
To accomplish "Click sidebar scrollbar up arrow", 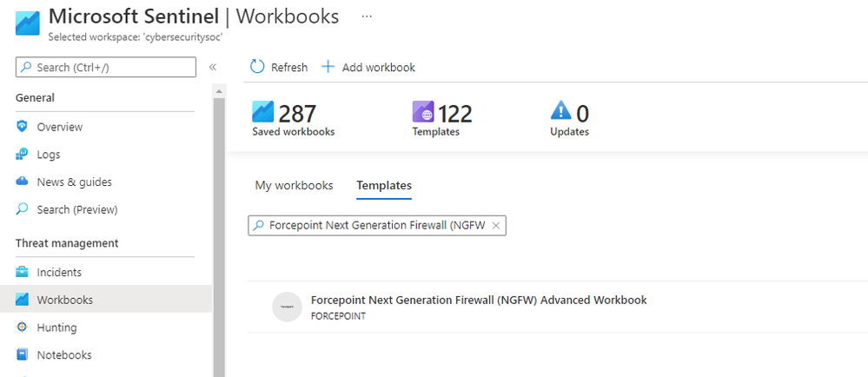I will (x=219, y=91).
